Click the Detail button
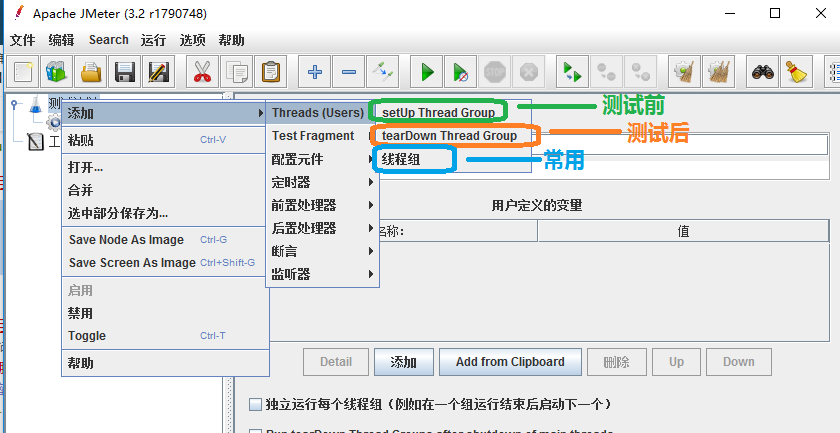The width and height of the screenshot is (840, 433). point(336,362)
